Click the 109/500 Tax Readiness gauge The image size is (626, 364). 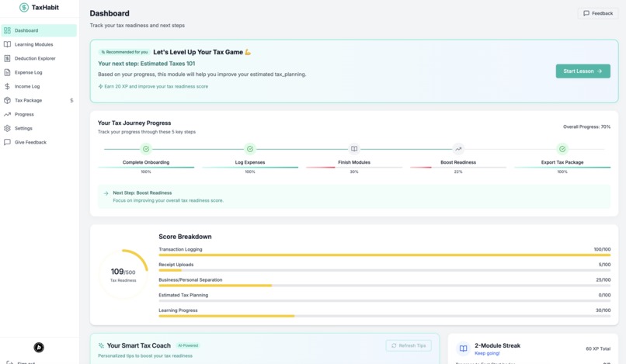pos(123,274)
